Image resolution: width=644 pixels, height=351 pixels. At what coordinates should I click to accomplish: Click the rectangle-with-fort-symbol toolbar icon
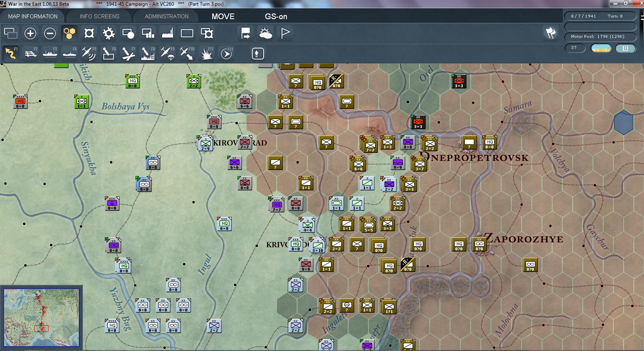pyautogui.click(x=207, y=33)
